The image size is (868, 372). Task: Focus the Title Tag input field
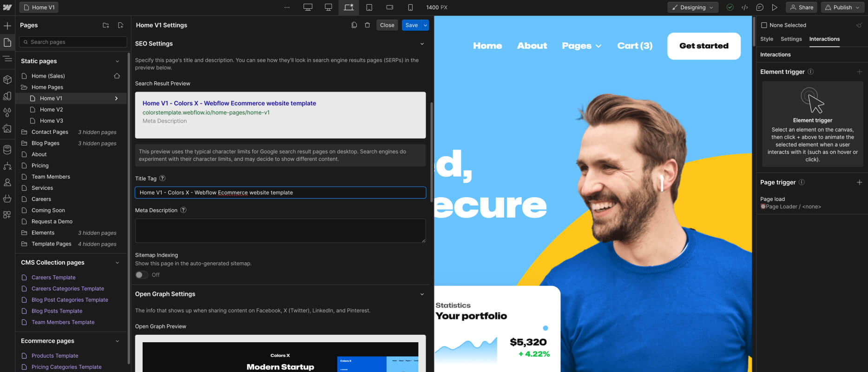click(280, 193)
